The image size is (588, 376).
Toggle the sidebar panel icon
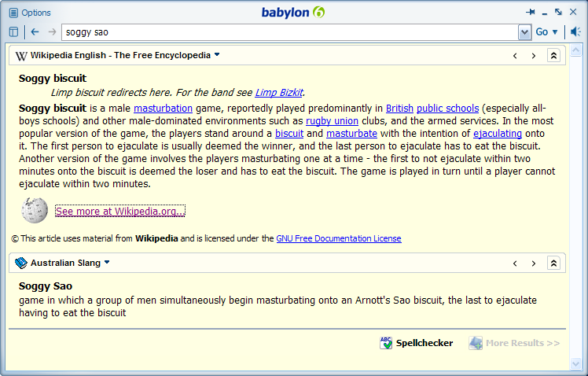13,32
